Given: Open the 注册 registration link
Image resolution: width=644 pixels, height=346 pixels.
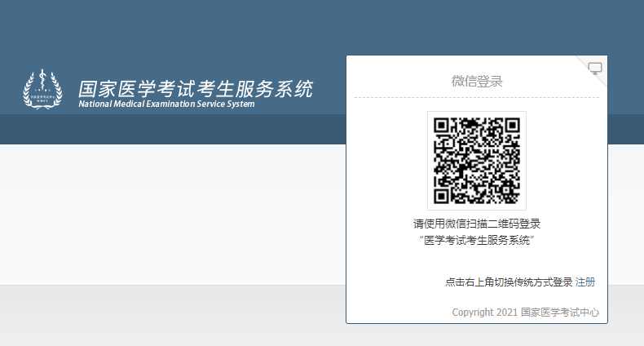Looking at the screenshot, I should tap(585, 282).
